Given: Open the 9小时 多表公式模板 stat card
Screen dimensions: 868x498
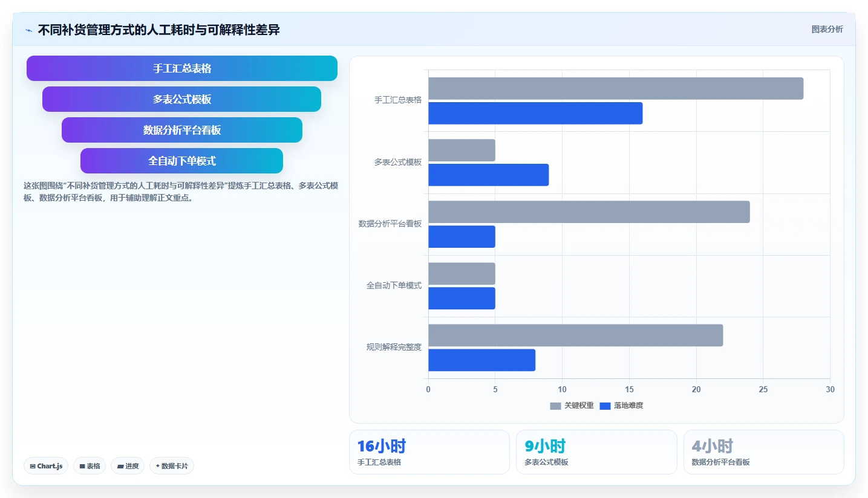Looking at the screenshot, I should (x=596, y=452).
